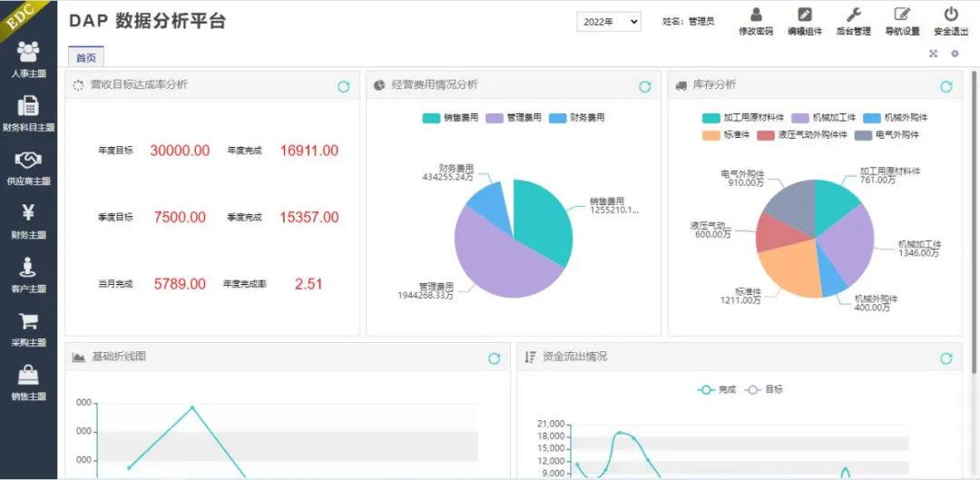The height and width of the screenshot is (480, 980).
Task: Click the 库存分析 truck icon
Action: 681,85
